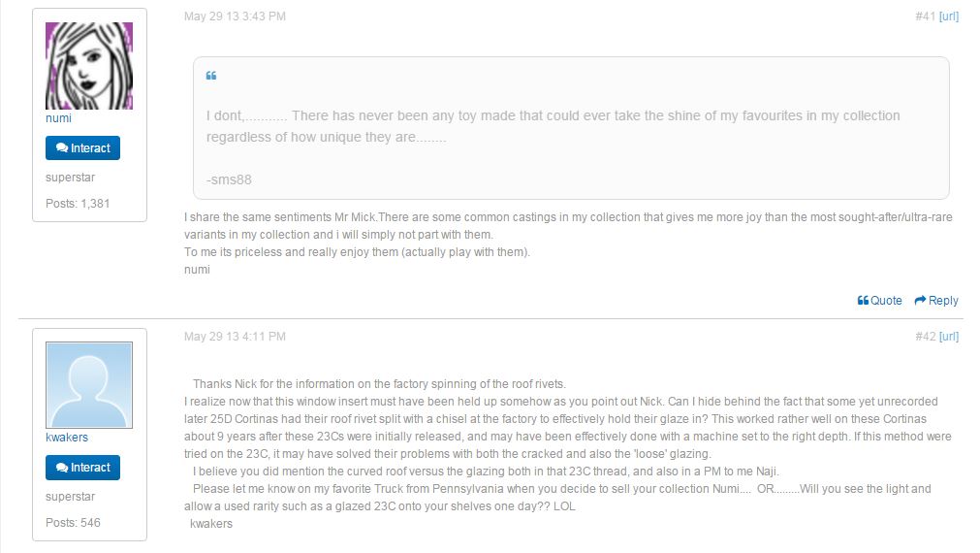Viewport: 980px width, 553px height.
Task: Click chat bubble icon in numi's Interact button
Action: (x=62, y=148)
